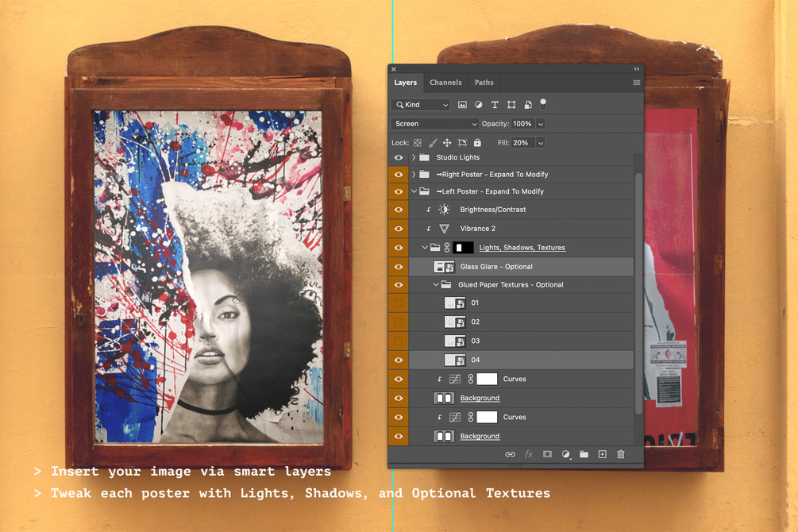Click the Opacity 100% value field
Viewport: 798px width, 532px height.
click(x=523, y=124)
